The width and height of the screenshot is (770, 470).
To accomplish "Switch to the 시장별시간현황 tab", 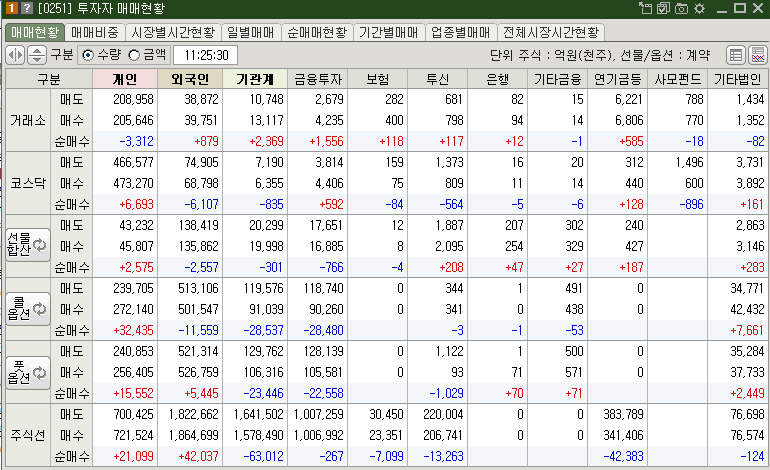I will 173,32.
